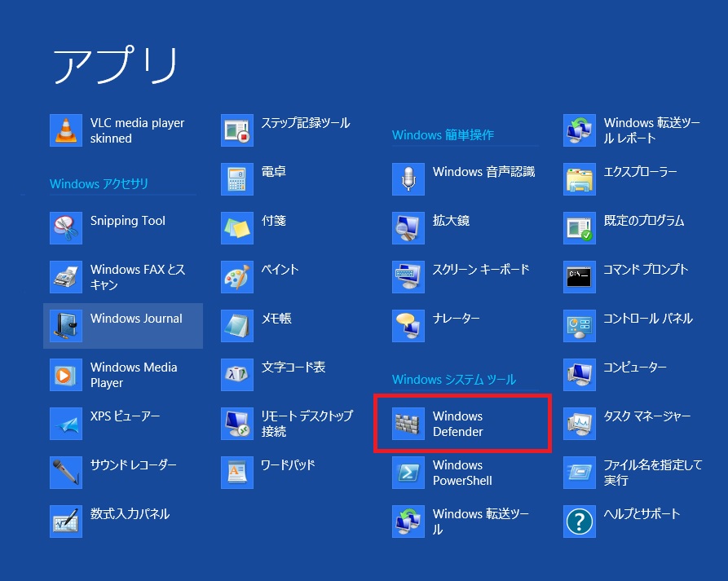Launch the Snipping Tool scissors icon

pos(66,228)
